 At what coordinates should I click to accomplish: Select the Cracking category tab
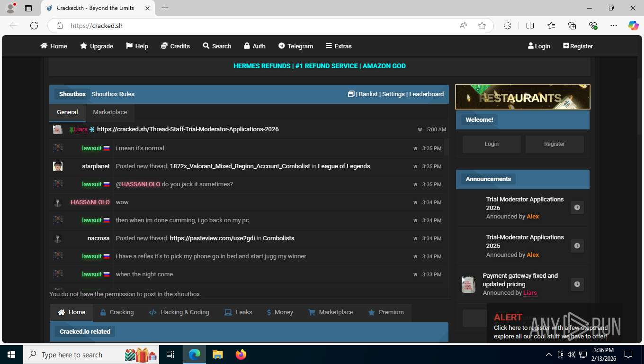click(x=116, y=312)
